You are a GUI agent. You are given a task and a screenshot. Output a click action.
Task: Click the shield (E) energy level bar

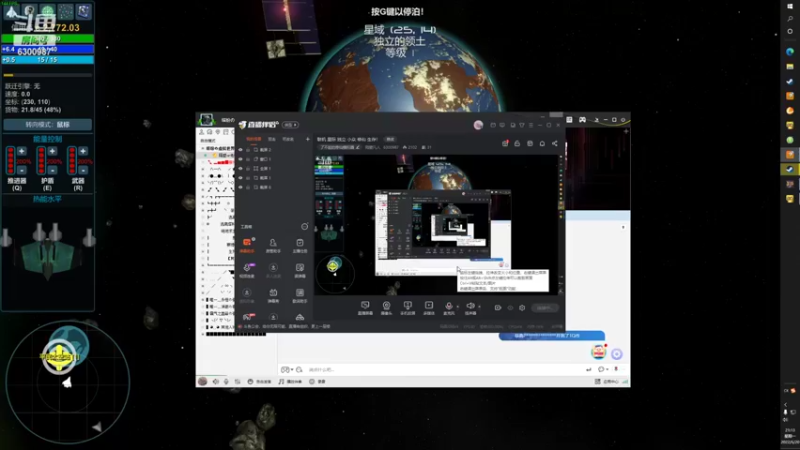click(x=41, y=161)
